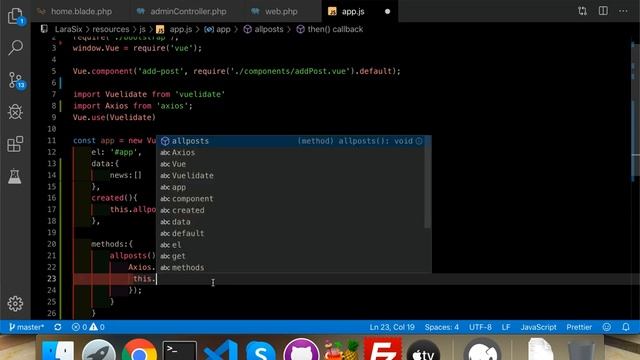
Task: Click Ln 23, Col 19 go to line
Action: (392, 327)
